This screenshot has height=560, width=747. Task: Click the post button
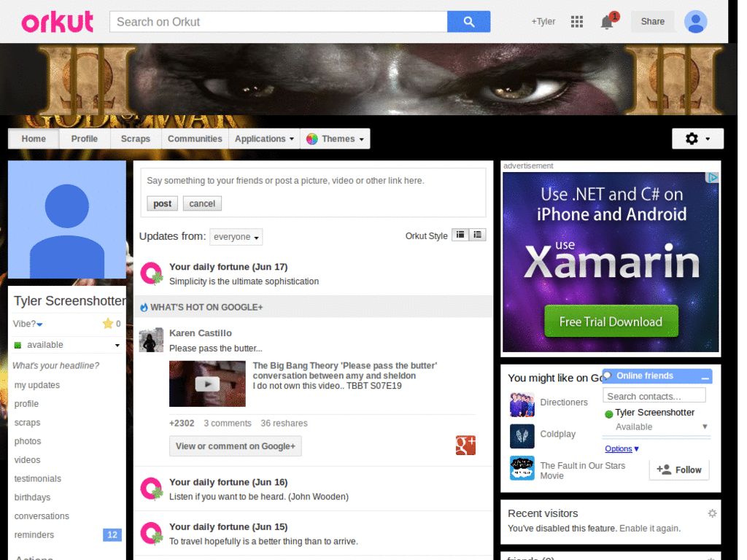(162, 203)
